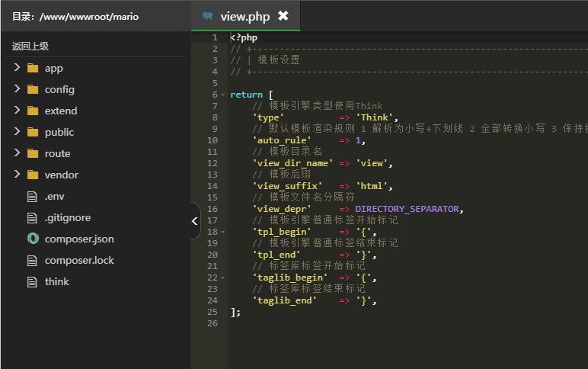
Task: Click the 'view_suffix' key
Action: pyautogui.click(x=287, y=186)
